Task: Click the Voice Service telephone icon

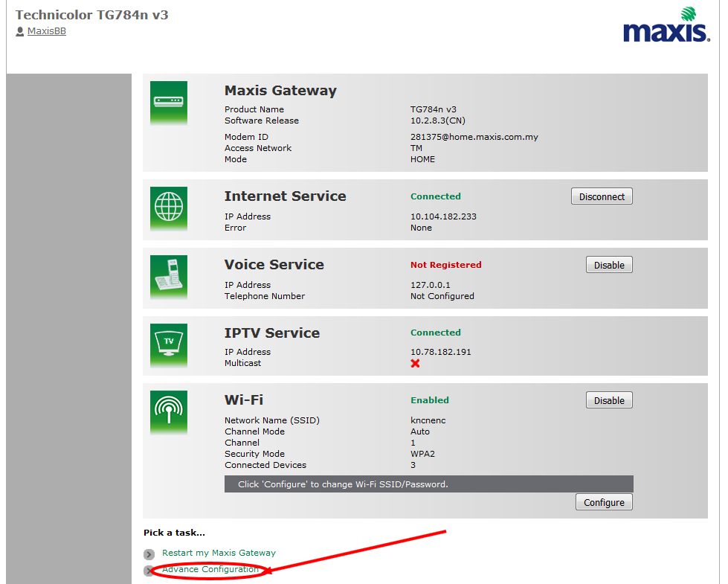Action: (169, 277)
